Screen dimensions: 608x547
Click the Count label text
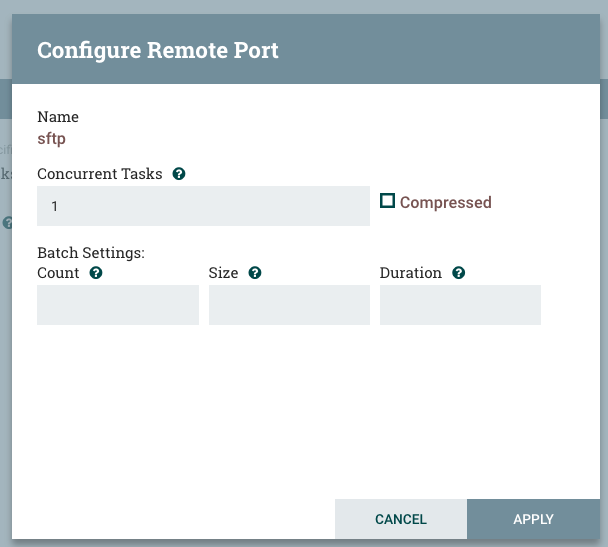(x=58, y=272)
